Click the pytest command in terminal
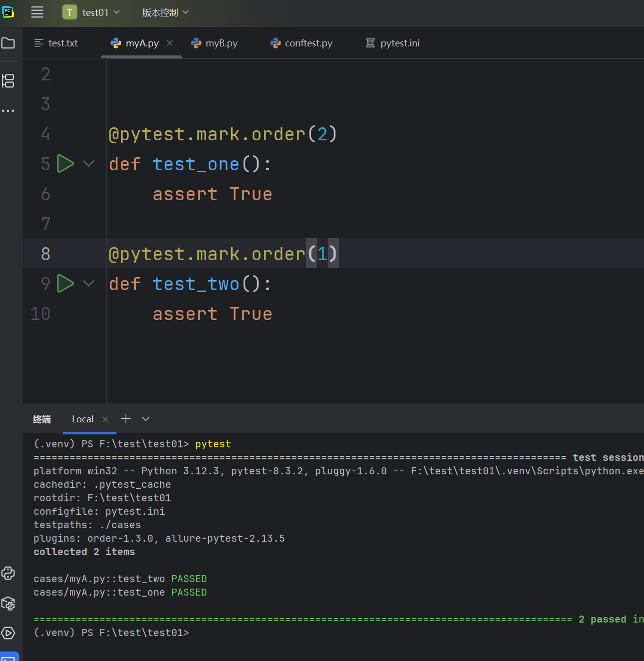 pos(213,444)
